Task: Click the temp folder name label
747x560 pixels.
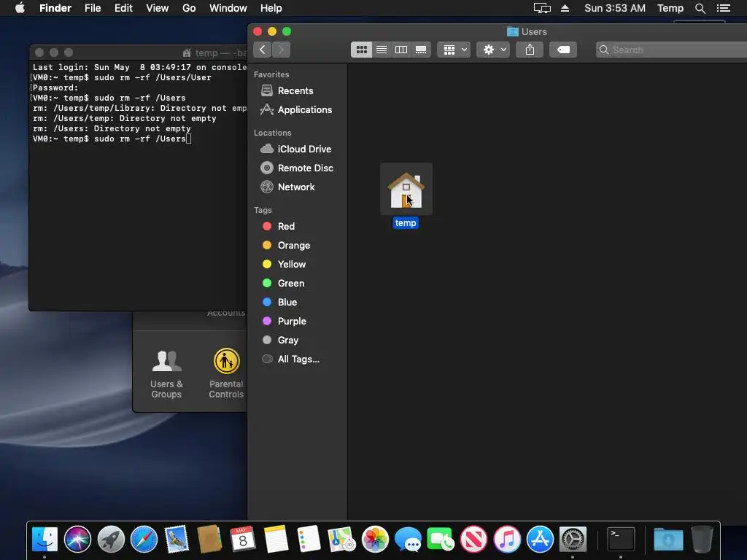Action: tap(406, 223)
